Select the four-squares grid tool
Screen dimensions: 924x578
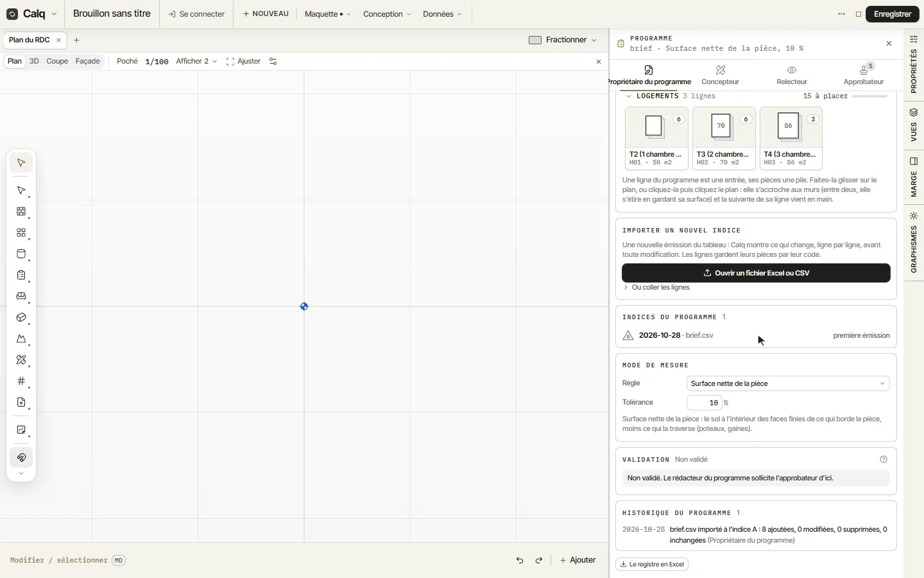click(21, 233)
